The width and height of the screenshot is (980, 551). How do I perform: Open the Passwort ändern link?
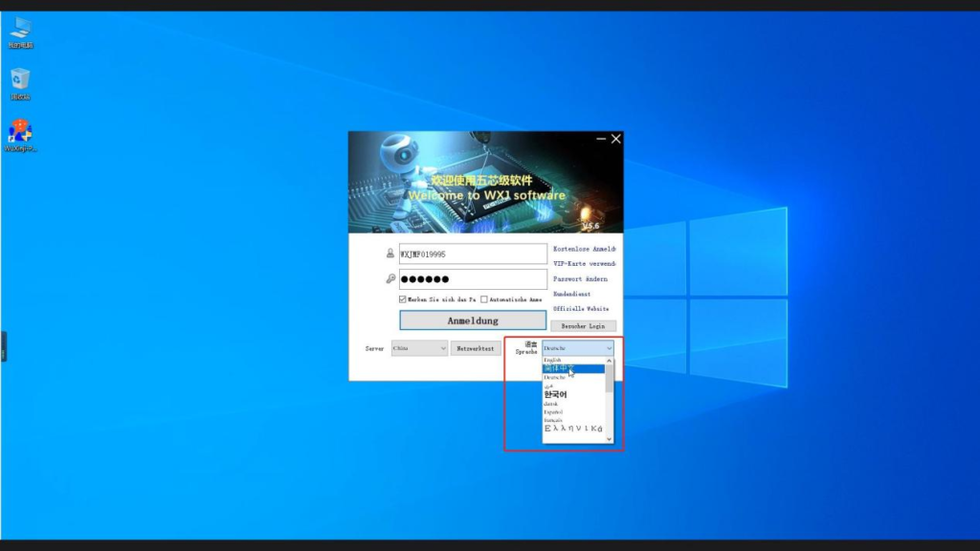pyautogui.click(x=580, y=279)
